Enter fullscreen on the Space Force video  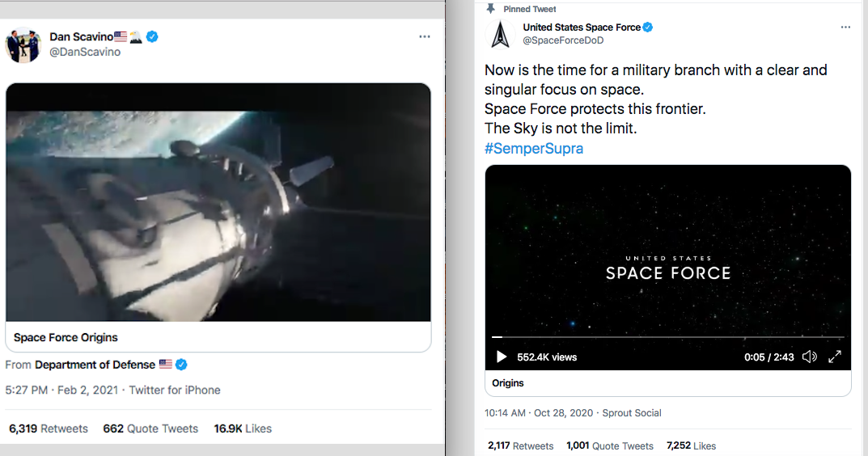835,357
